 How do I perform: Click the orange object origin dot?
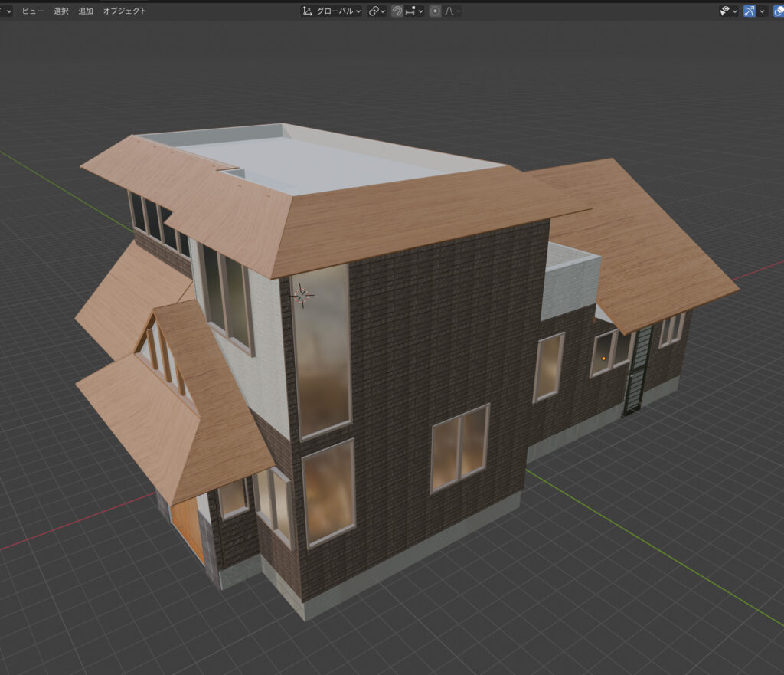(603, 358)
